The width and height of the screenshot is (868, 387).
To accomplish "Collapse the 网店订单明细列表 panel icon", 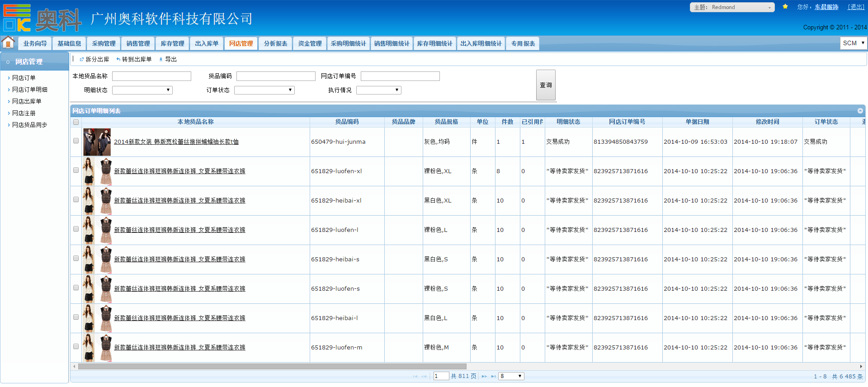I will (860, 111).
